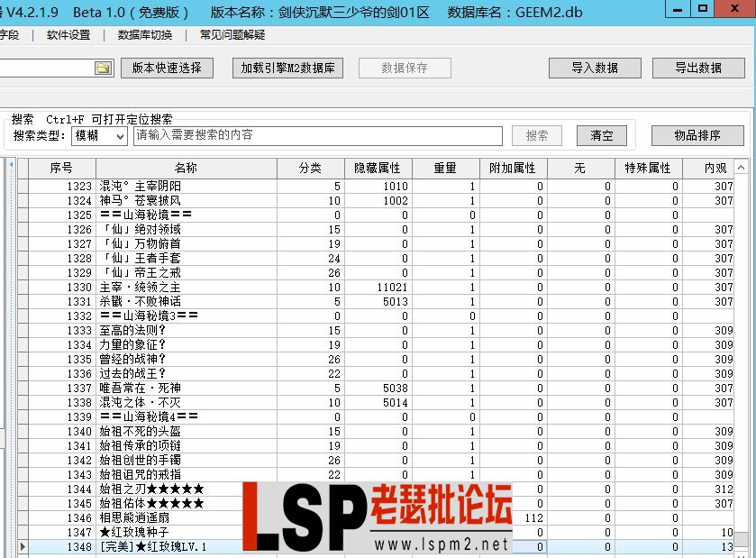
Task: Select row 始祖传承的项链
Action: (376, 446)
